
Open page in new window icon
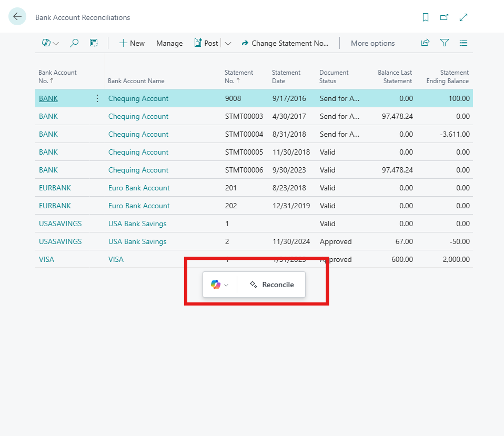click(x=444, y=17)
